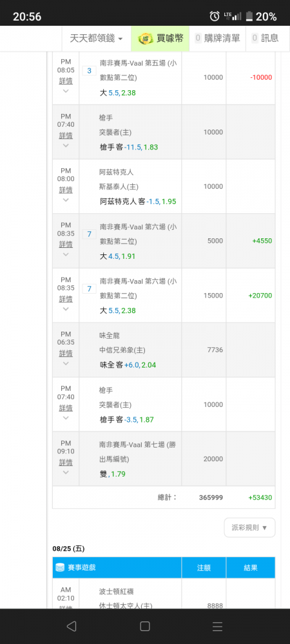Select the 買嘜幣 green tab
This screenshot has height=644, width=290.
tap(160, 39)
